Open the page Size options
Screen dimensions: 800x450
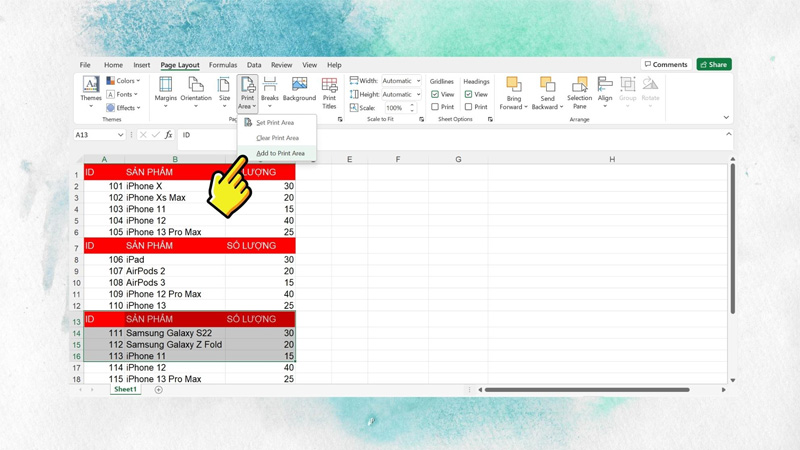coord(224,92)
